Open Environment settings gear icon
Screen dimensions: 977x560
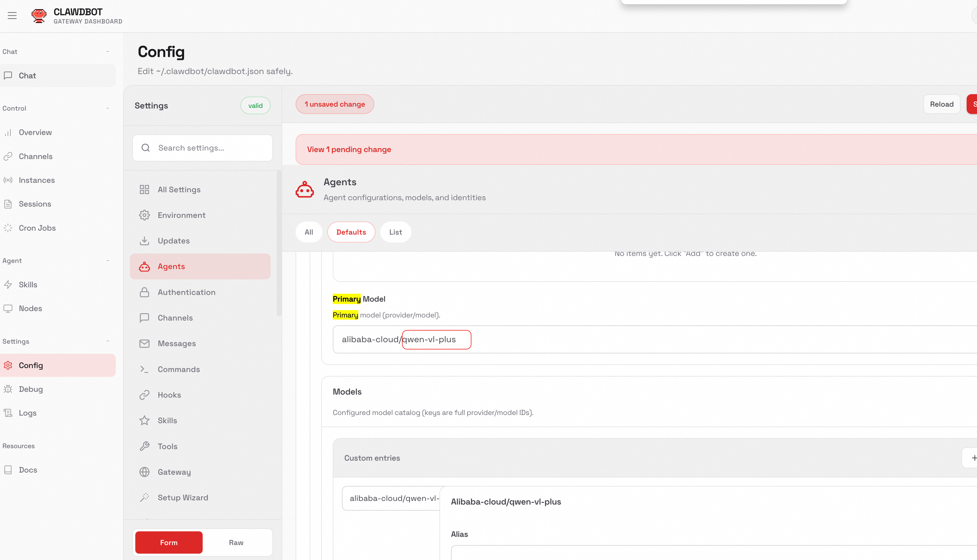coord(144,215)
